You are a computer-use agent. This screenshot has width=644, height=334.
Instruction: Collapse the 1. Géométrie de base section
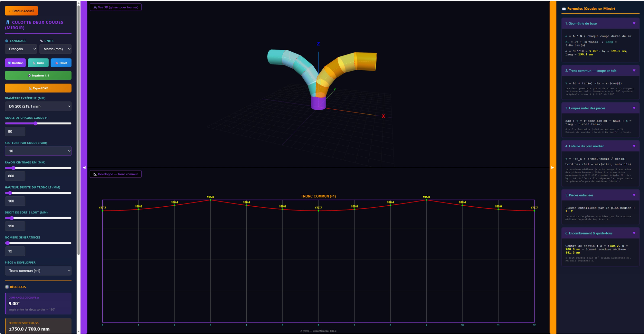[x=600, y=24]
